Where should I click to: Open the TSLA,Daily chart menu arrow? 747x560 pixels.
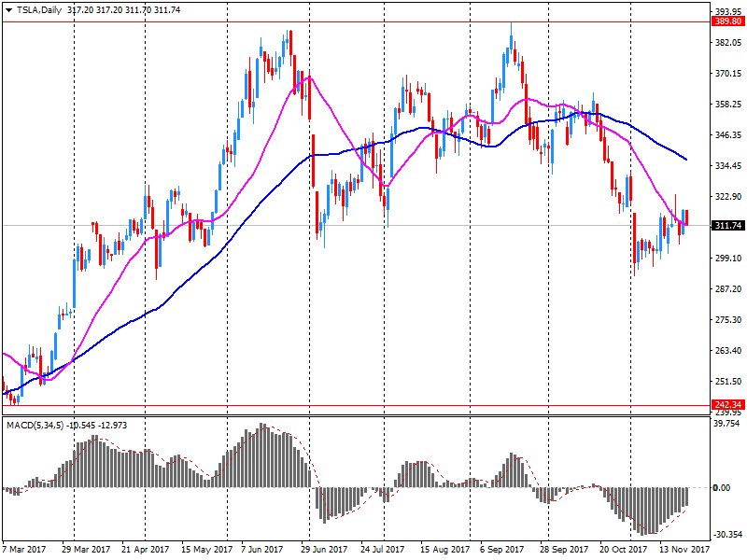(8, 10)
